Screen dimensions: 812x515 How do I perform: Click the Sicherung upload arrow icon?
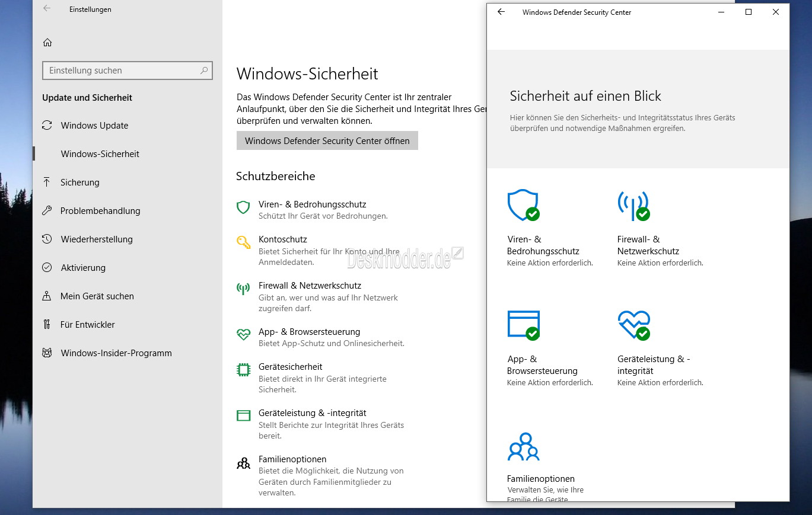pyautogui.click(x=47, y=182)
